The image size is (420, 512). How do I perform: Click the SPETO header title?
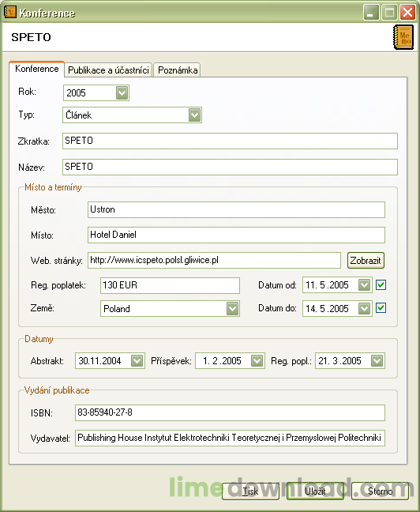coord(32,37)
